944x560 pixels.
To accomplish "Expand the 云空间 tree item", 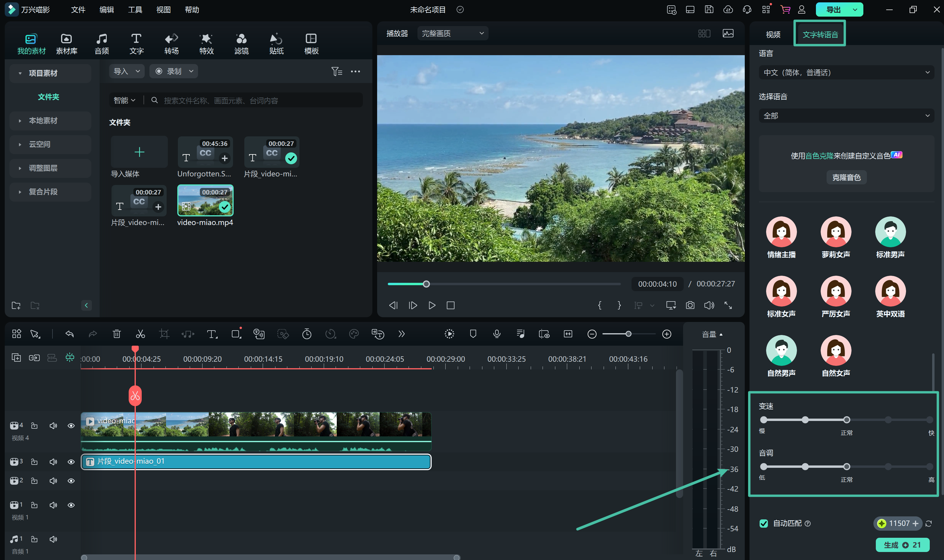I will click(x=50, y=145).
